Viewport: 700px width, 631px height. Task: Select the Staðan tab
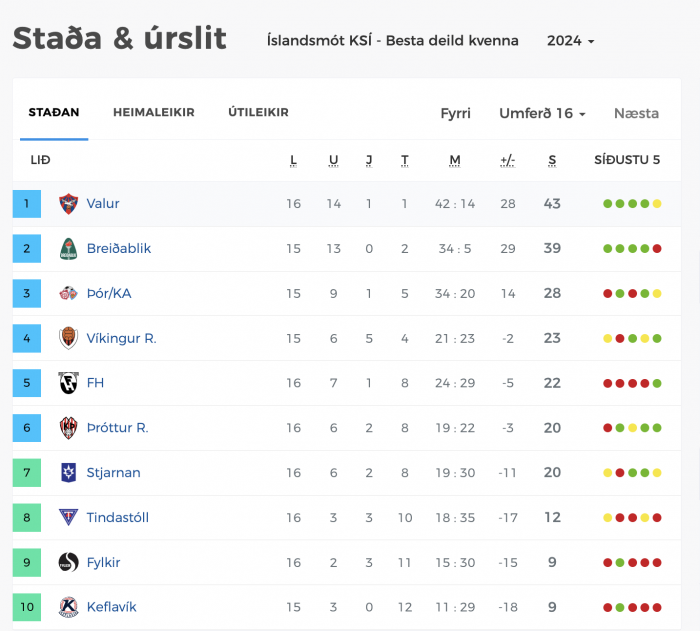(54, 112)
